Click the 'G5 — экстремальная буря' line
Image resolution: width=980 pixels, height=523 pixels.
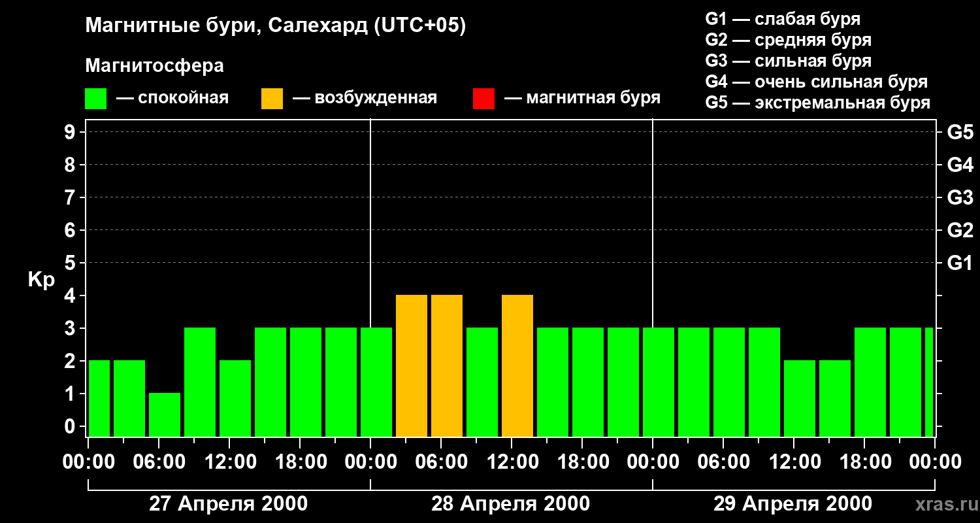[818, 103]
